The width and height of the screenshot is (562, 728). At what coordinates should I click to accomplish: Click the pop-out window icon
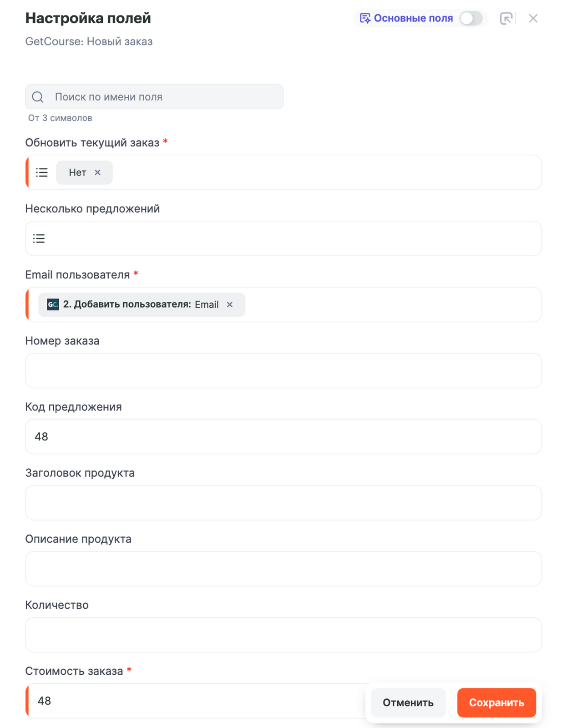point(506,19)
